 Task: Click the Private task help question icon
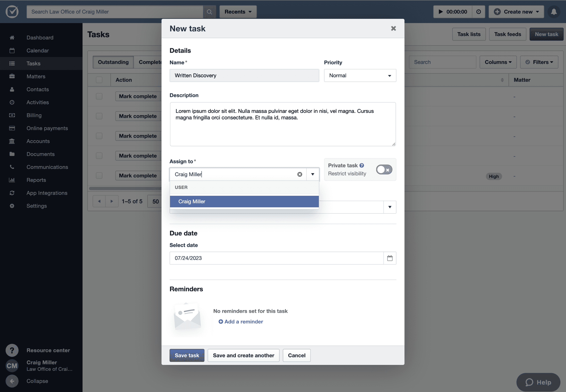tap(362, 166)
